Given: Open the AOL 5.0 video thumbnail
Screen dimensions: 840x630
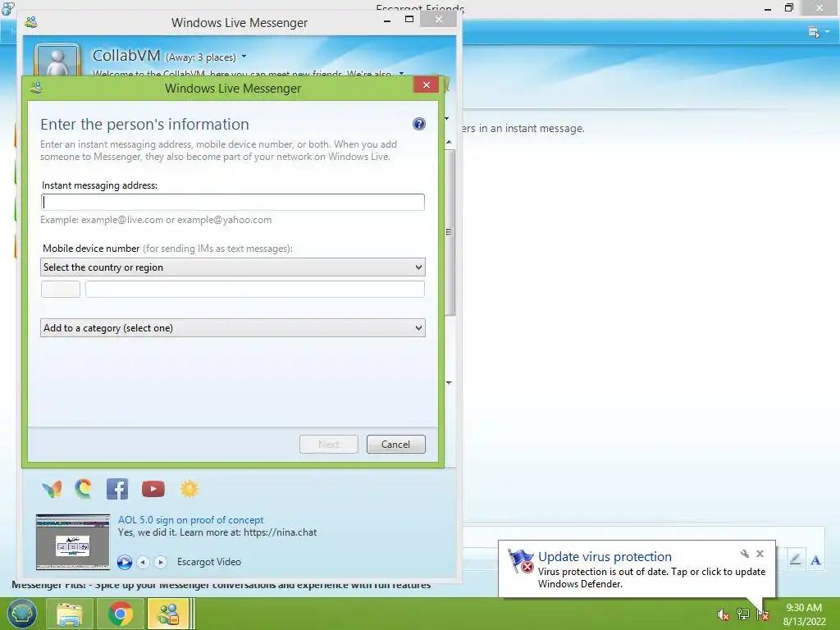Looking at the screenshot, I should [x=73, y=541].
